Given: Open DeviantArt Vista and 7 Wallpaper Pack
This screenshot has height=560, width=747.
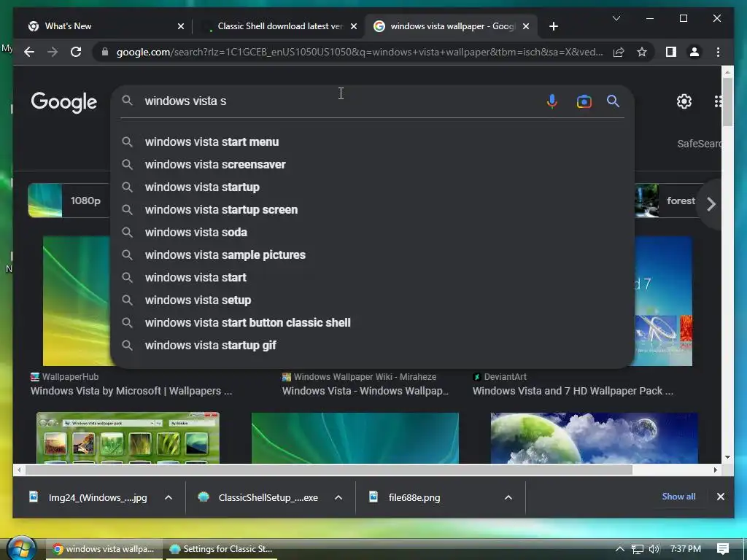Looking at the screenshot, I should 573,391.
